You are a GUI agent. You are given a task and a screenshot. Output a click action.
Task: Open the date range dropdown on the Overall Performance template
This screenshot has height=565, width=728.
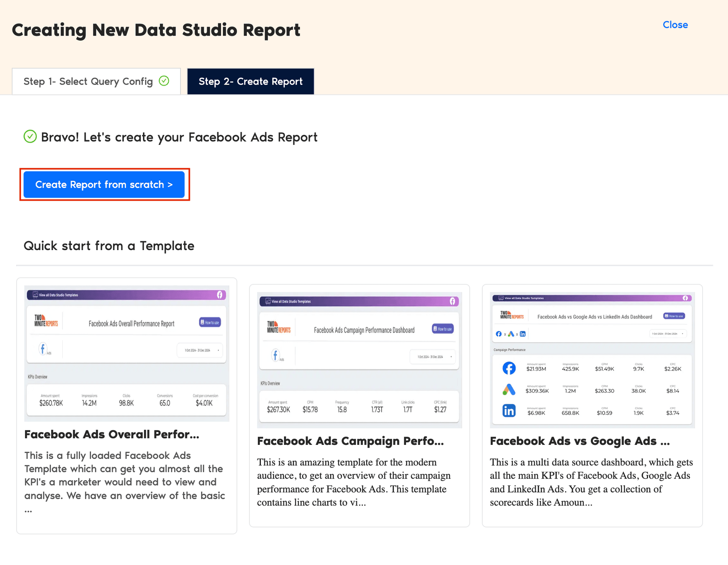(200, 351)
